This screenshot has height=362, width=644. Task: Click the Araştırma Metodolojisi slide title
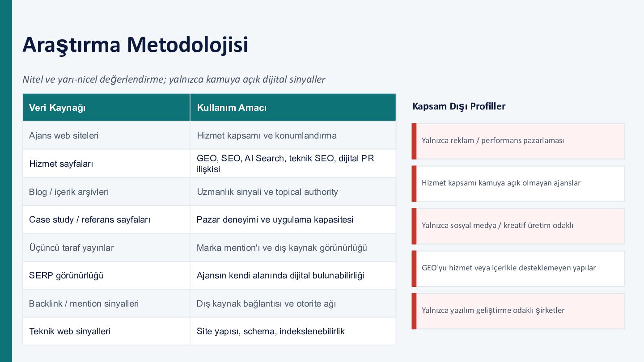point(135,45)
